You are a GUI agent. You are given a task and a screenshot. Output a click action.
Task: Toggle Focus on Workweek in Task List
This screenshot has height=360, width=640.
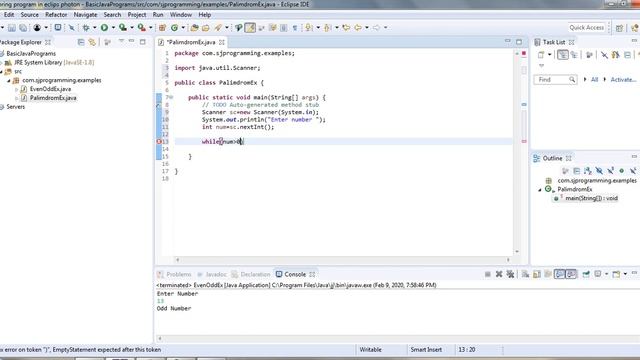point(588,55)
